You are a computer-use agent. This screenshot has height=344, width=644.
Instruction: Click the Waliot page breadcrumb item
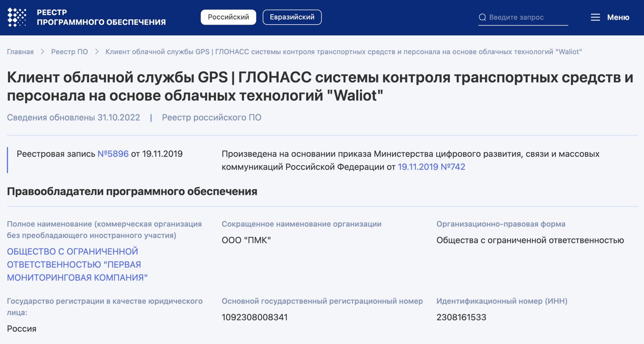(344, 52)
